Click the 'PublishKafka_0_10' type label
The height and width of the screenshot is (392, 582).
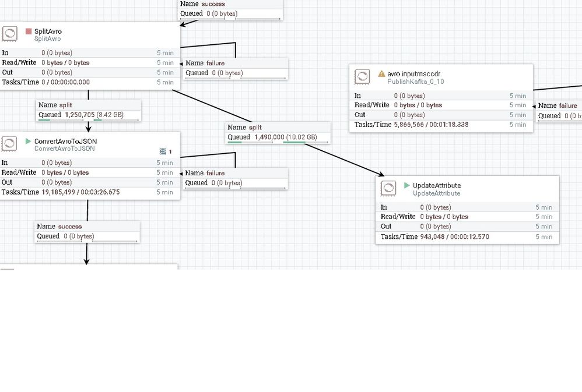(416, 82)
